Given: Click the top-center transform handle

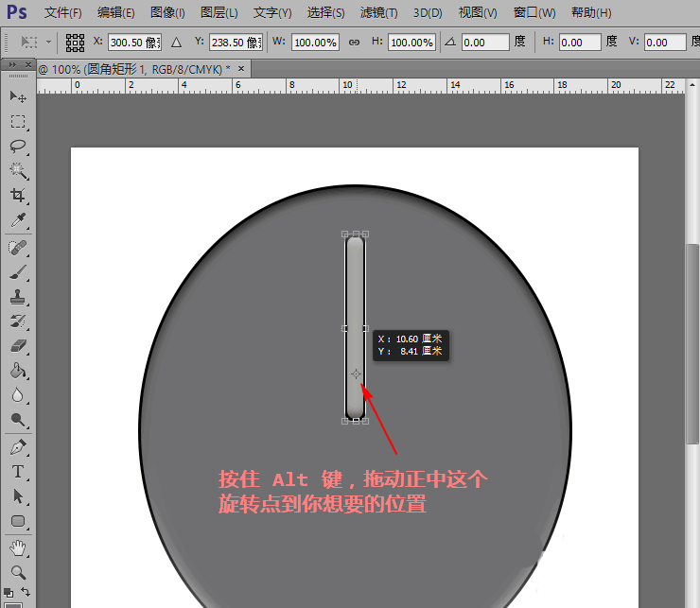Looking at the screenshot, I should [356, 234].
